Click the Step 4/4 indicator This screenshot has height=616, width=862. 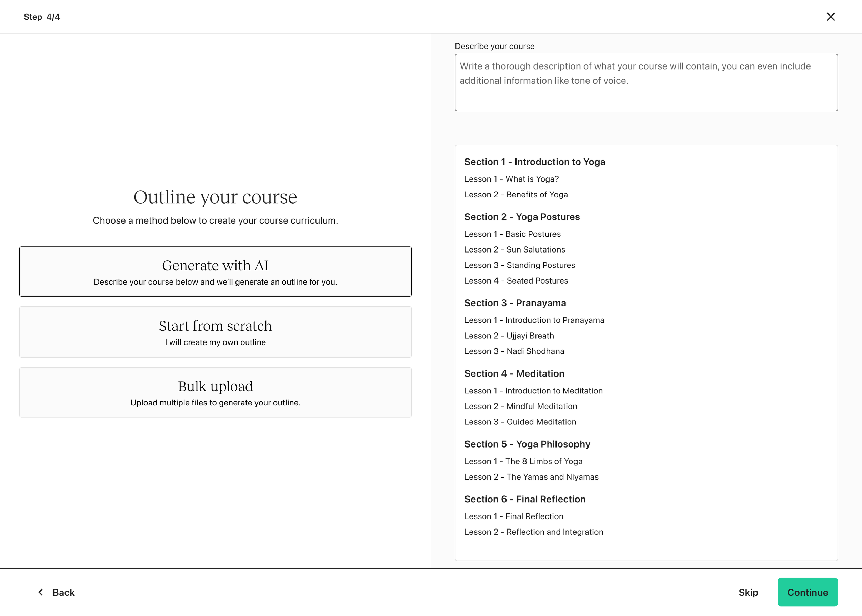coord(42,17)
